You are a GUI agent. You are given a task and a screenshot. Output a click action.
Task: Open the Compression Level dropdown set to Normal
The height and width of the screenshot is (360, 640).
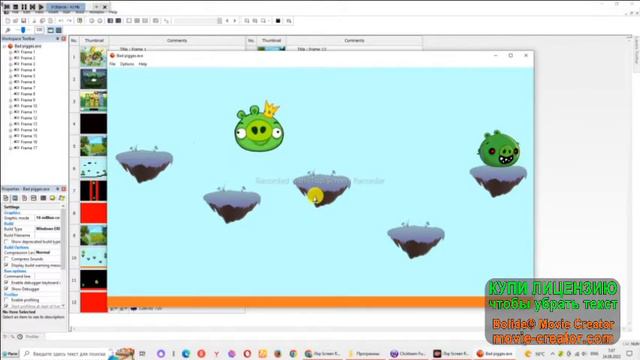[48, 253]
